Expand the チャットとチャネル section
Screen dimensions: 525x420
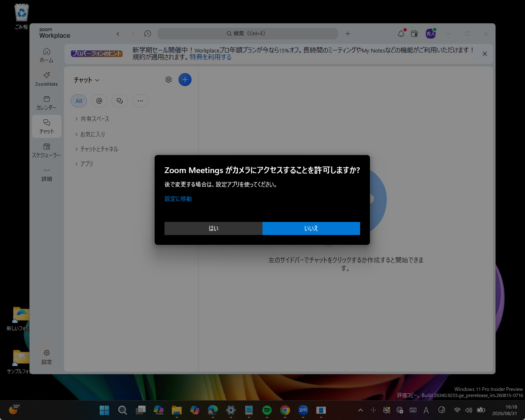pyautogui.click(x=96, y=149)
